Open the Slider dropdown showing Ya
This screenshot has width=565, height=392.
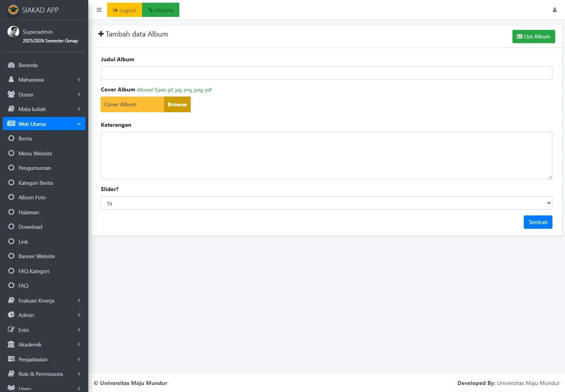326,203
